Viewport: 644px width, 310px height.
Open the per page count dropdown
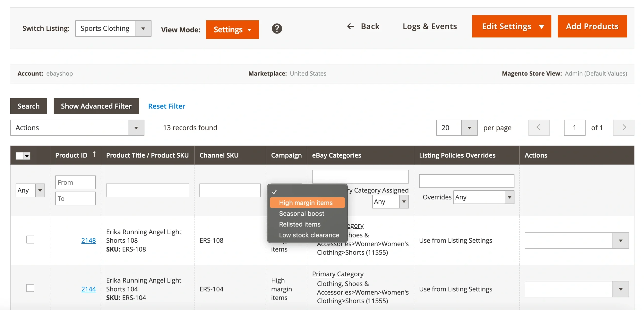click(469, 128)
